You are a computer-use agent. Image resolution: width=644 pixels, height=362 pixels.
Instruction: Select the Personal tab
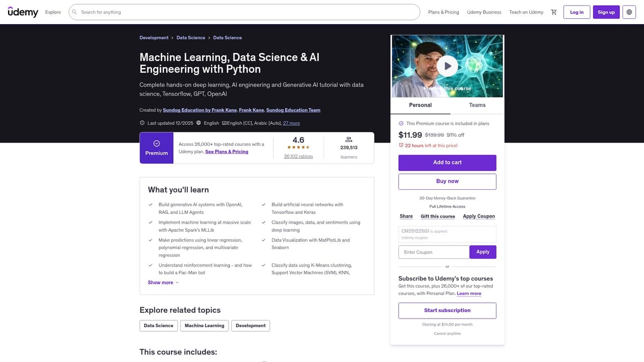[420, 105]
